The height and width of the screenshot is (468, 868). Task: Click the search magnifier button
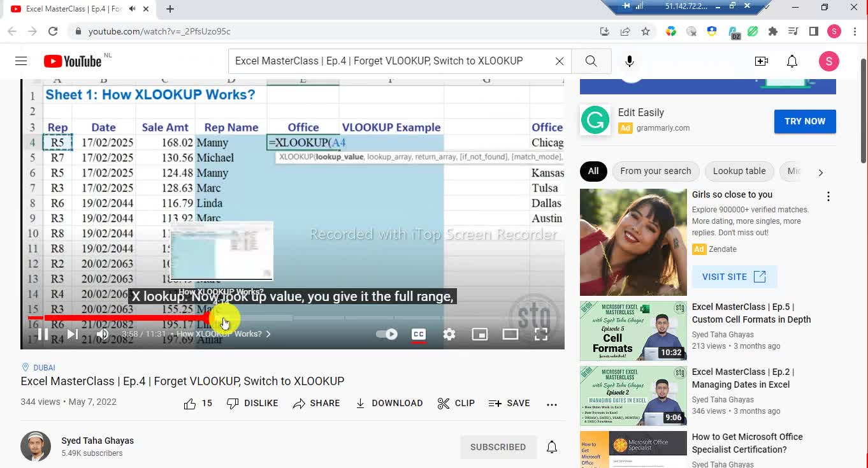pos(591,61)
